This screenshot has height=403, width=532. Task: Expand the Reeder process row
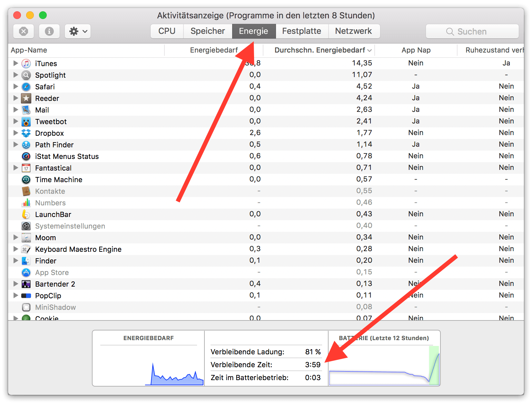tap(15, 98)
